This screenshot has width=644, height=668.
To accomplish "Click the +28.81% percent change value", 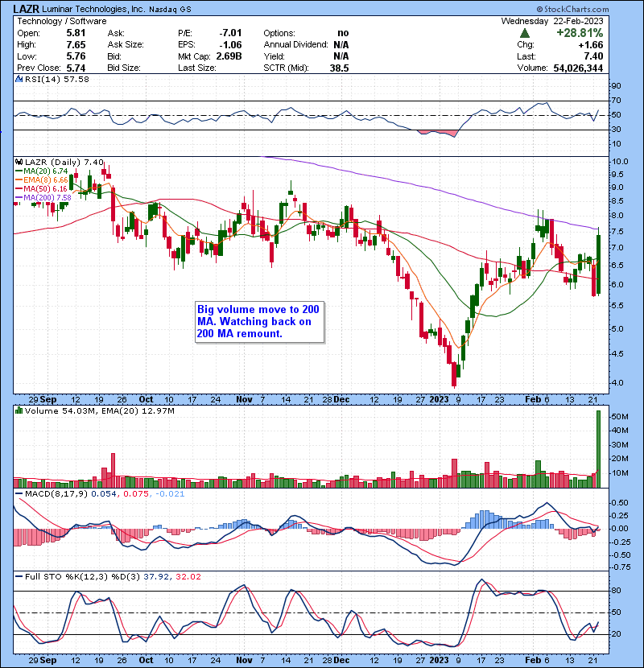I will [x=580, y=33].
